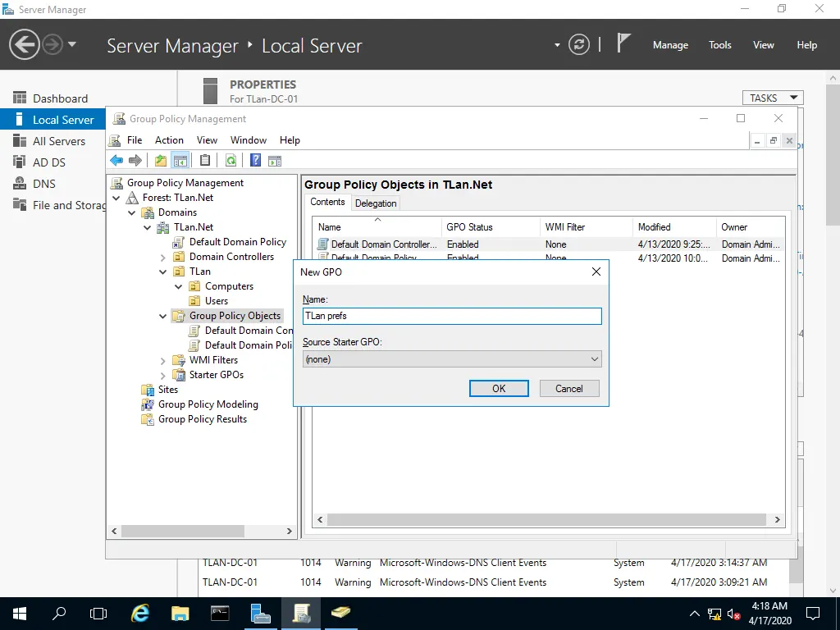Launch Internet Explorer from taskbar

(140, 614)
